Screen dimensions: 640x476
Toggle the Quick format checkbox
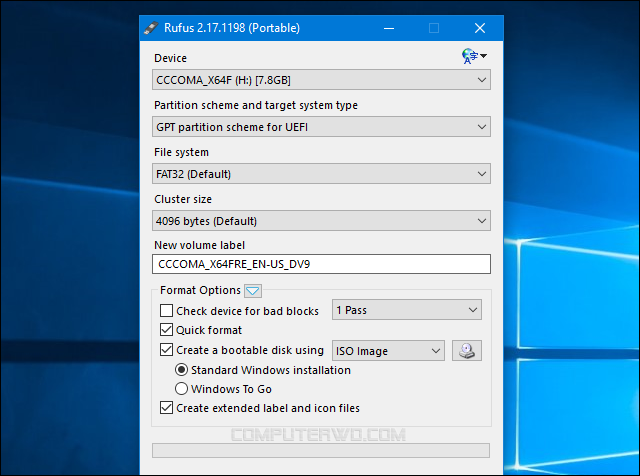point(166,330)
